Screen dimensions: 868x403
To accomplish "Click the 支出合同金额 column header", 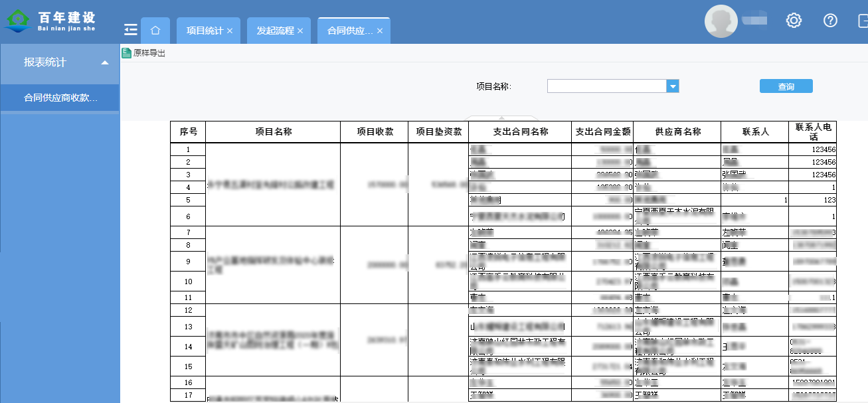I will 602,131.
